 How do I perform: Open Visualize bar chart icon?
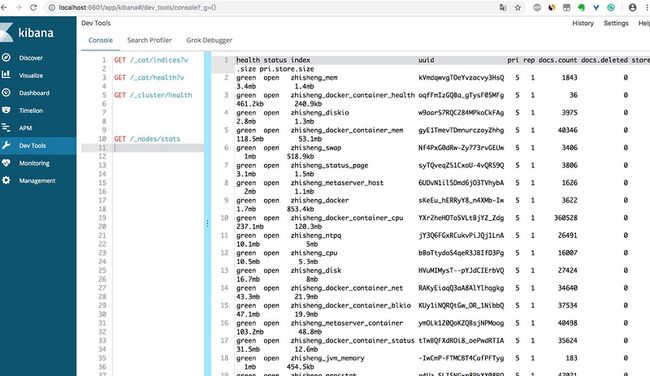(x=6, y=75)
